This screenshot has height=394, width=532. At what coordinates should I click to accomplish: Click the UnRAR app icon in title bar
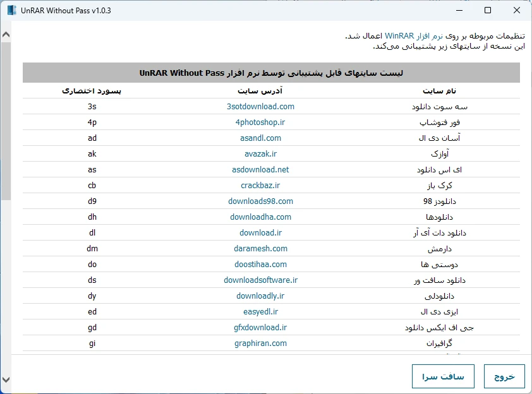(11, 11)
